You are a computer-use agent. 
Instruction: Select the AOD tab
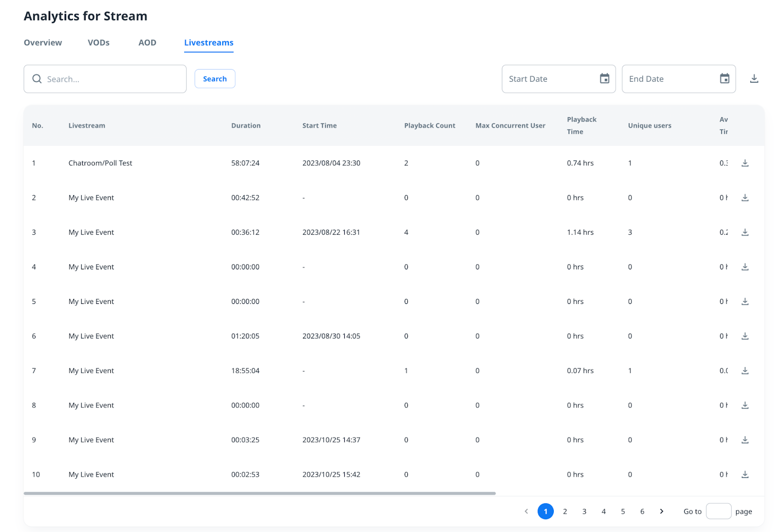pos(147,43)
